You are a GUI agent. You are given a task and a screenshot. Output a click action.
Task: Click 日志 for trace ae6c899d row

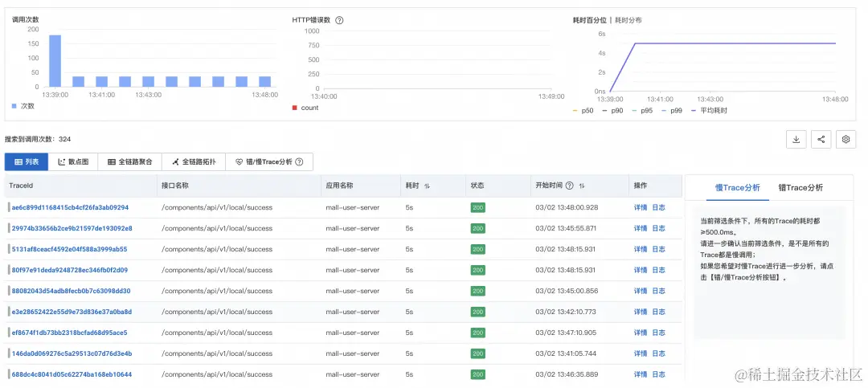pos(659,207)
